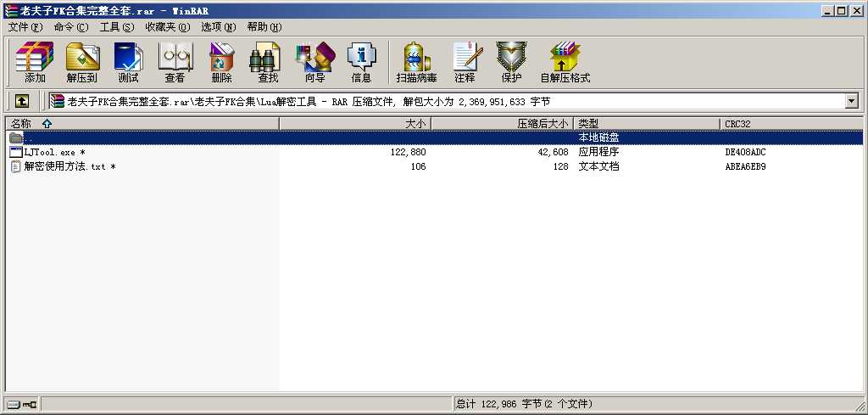
Task: Show archive 信息 (Info)
Action: (361, 62)
